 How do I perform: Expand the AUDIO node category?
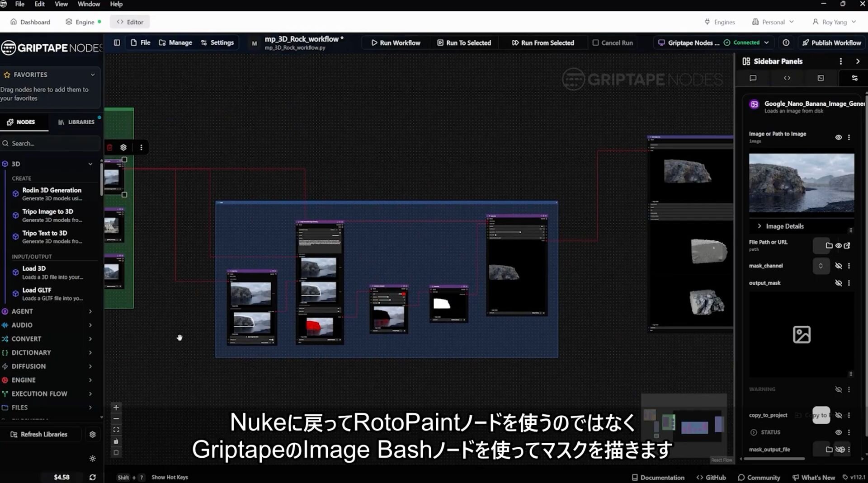[90, 325]
